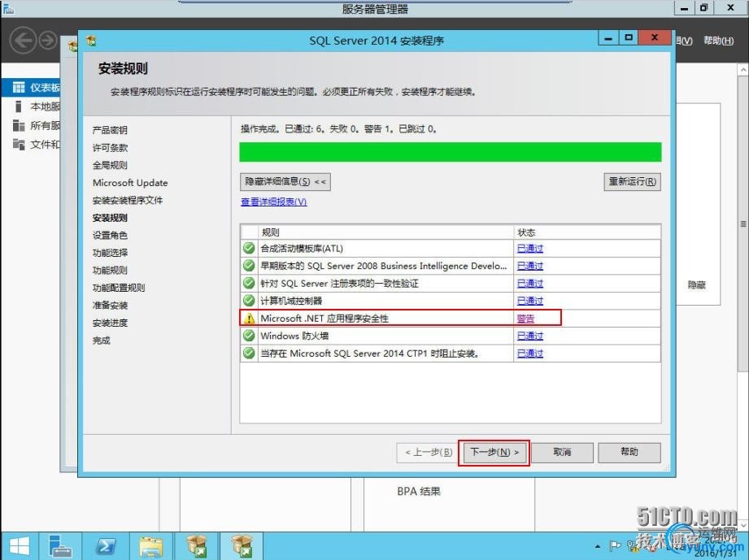Screen dimensions: 749x560
Task: Show hidden tray icons arrow
Action: pos(598,545)
